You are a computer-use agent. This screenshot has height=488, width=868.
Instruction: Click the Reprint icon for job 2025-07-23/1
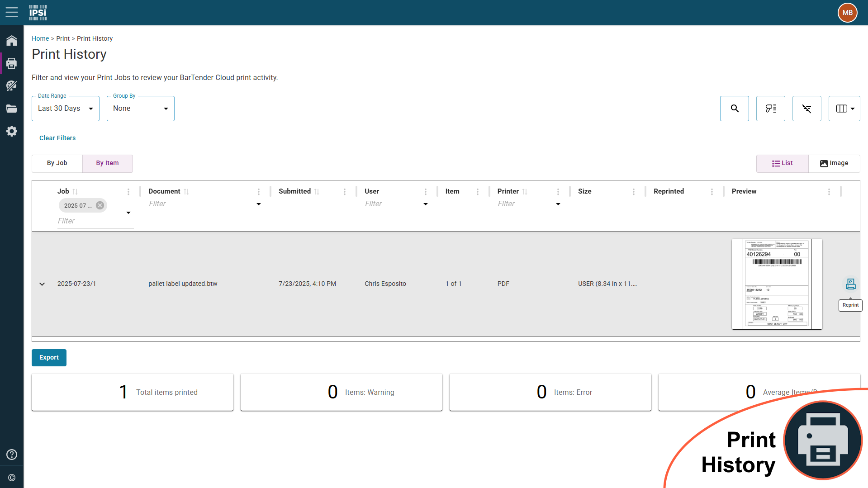pos(850,284)
